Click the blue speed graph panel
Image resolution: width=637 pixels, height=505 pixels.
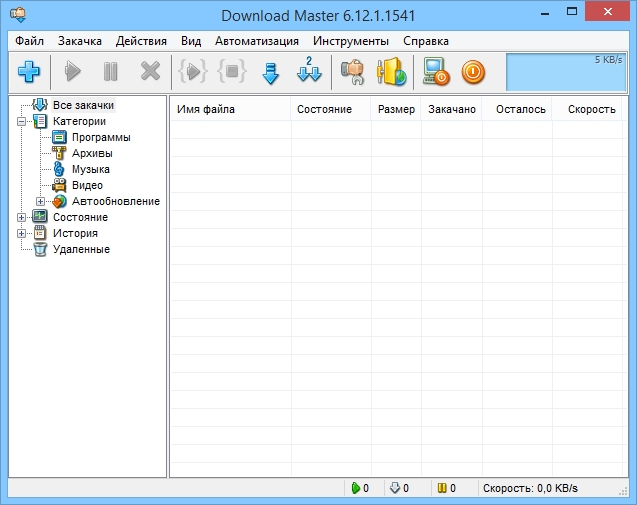pyautogui.click(x=567, y=72)
